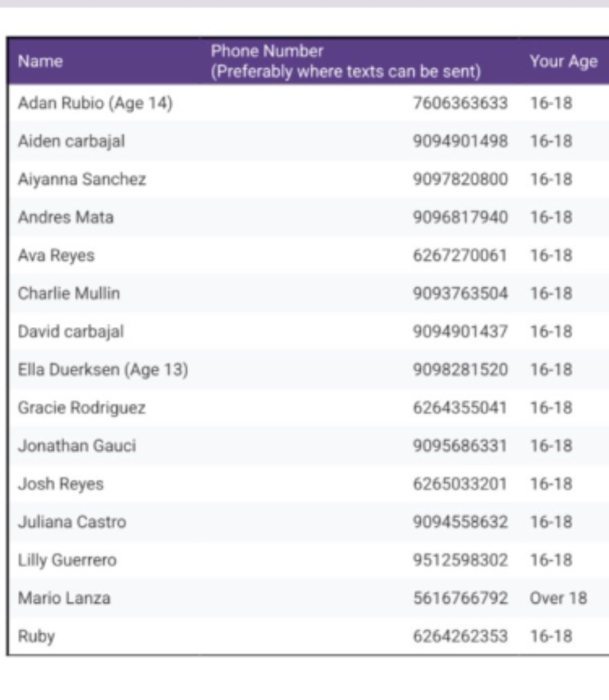Click the Ruby name cell

coord(36,636)
